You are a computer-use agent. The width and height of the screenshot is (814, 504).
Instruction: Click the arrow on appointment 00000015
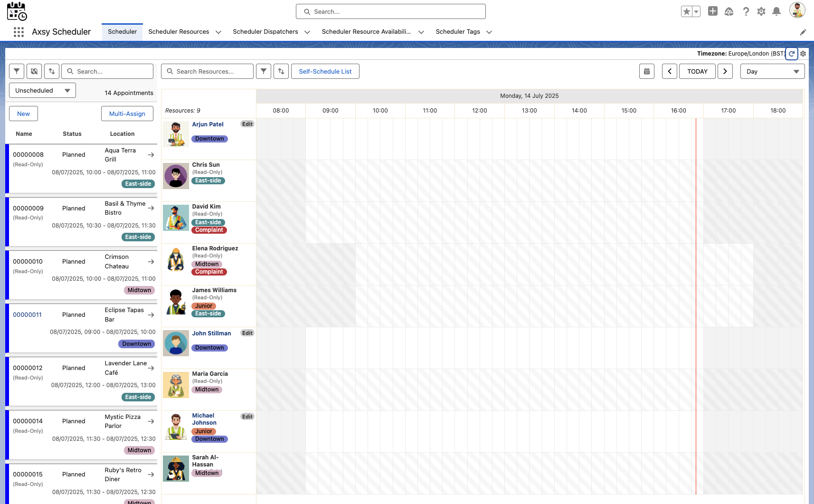point(151,475)
